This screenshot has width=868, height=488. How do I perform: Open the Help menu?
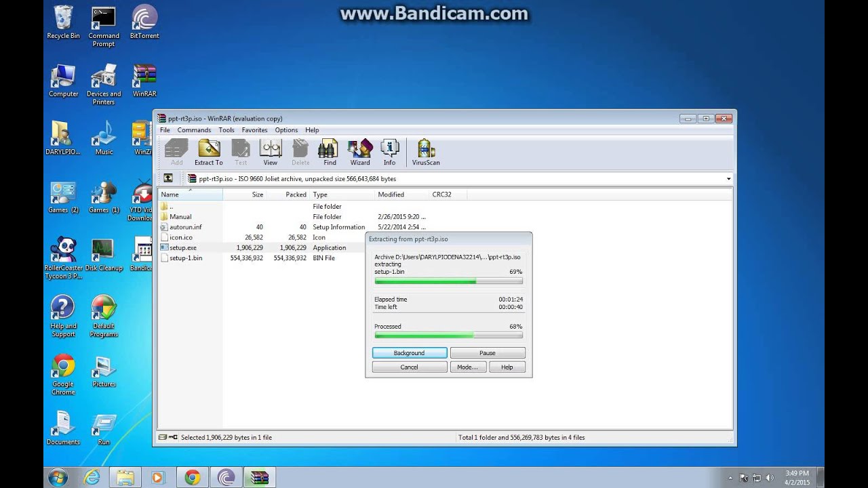312,130
